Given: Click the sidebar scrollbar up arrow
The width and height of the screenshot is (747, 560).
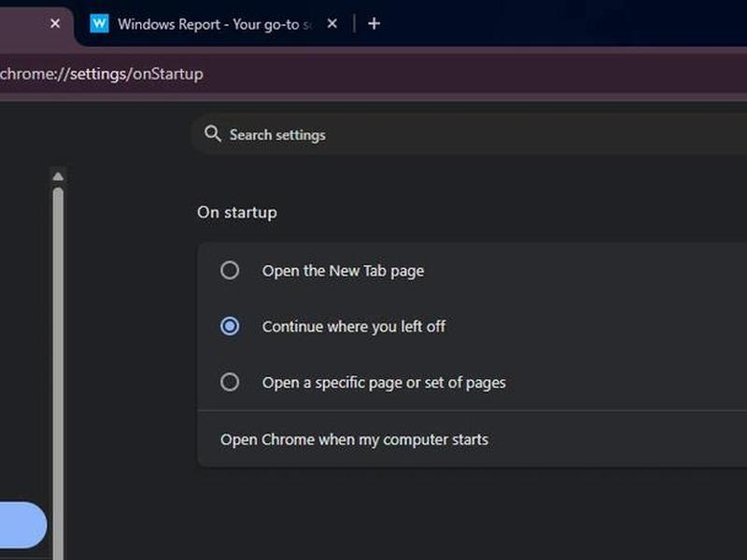Looking at the screenshot, I should click(58, 176).
